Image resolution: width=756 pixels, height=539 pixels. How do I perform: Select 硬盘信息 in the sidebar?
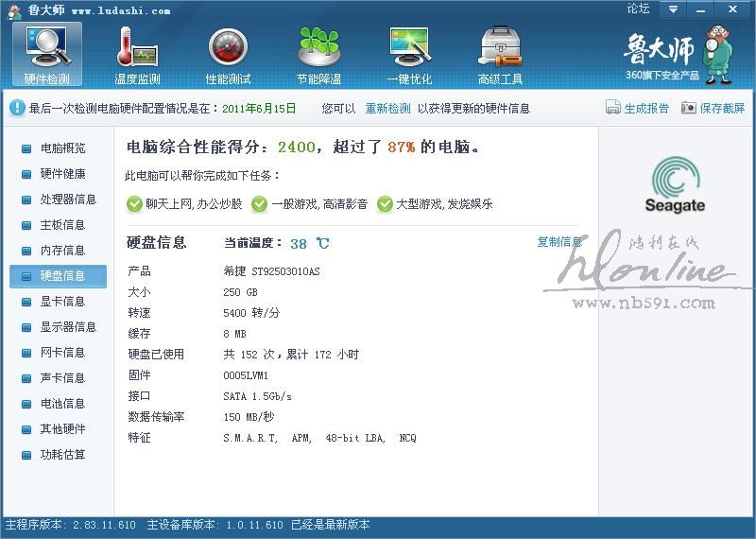(x=58, y=276)
